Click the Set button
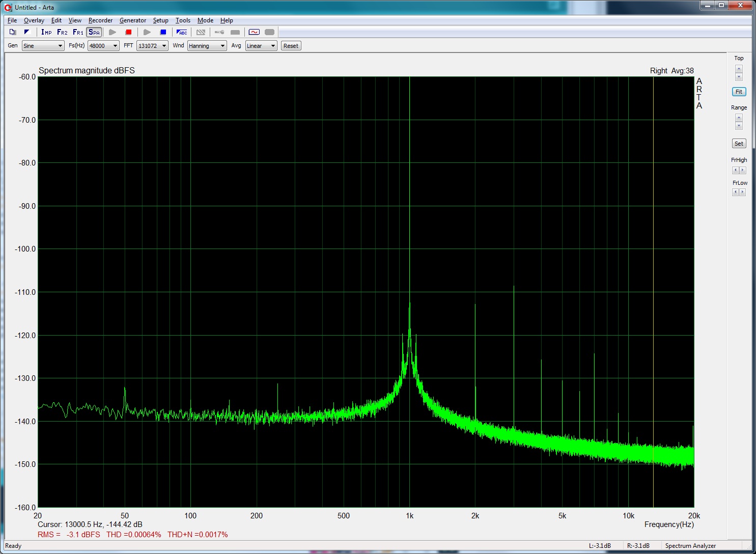The height and width of the screenshot is (554, 756). [x=739, y=144]
